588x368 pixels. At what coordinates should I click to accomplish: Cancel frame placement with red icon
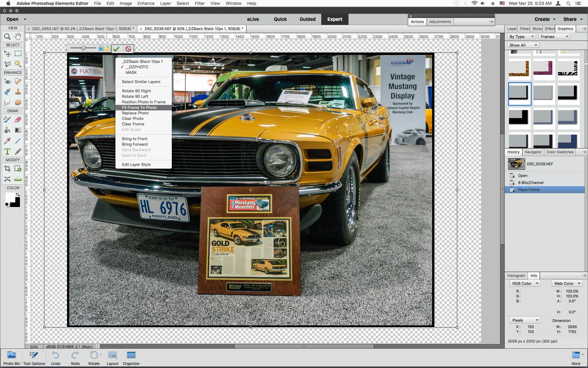coord(128,49)
